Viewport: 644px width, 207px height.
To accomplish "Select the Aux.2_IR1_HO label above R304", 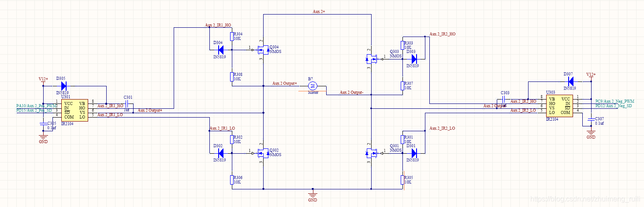I will (x=218, y=25).
